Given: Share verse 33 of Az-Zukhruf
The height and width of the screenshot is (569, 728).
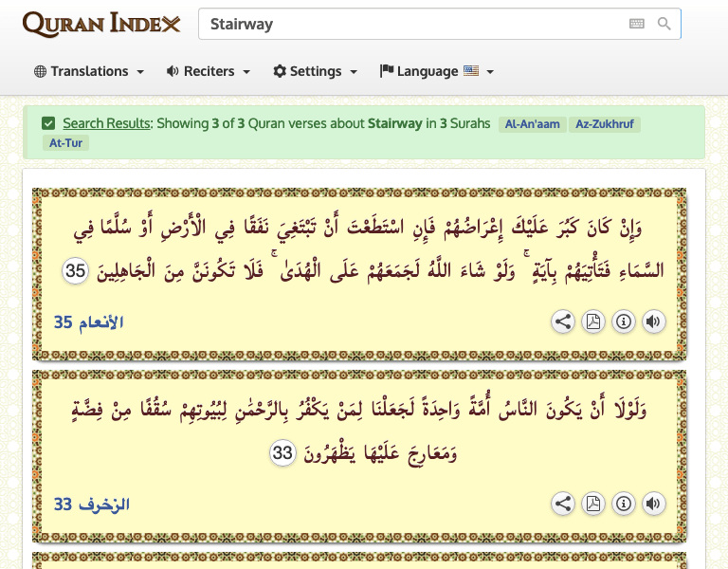Looking at the screenshot, I should click(563, 504).
